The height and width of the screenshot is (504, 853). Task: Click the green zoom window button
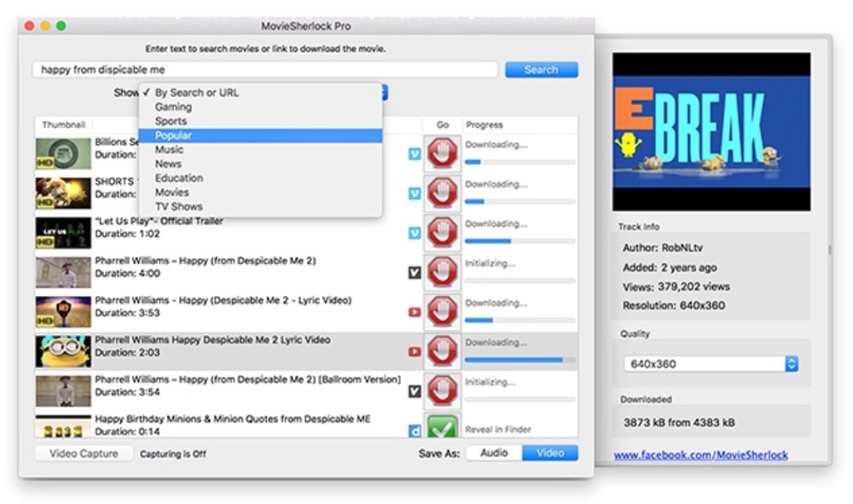point(61,26)
